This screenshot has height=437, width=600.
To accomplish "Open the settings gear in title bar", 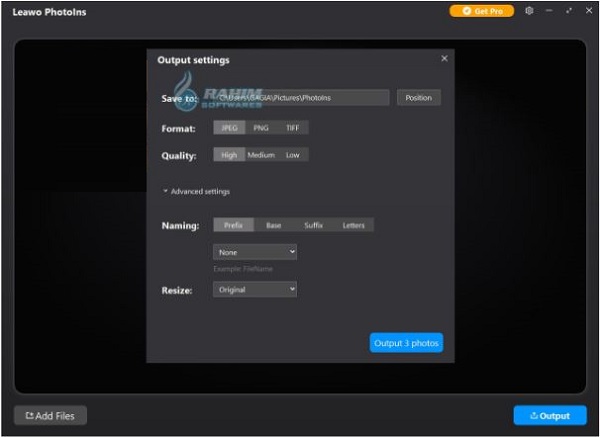I will [529, 11].
